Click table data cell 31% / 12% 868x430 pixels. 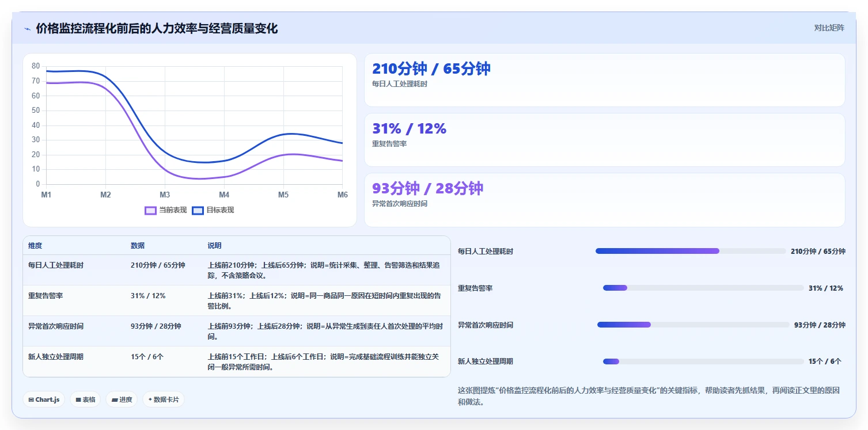[148, 296]
